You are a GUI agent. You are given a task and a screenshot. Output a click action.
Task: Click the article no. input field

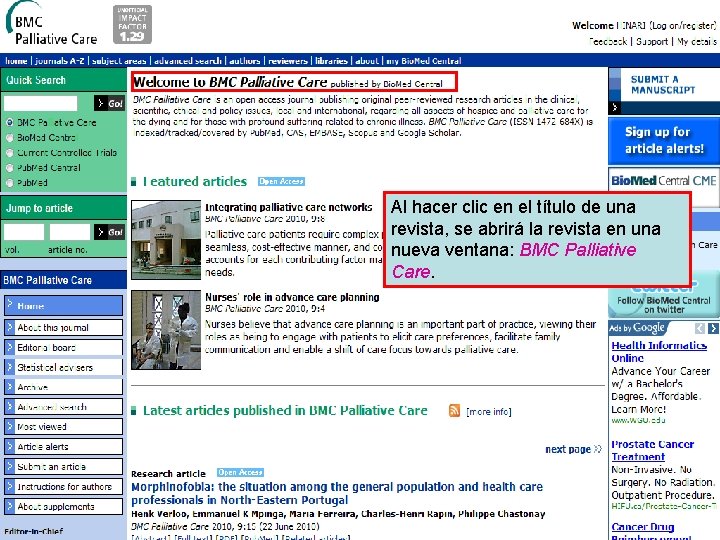click(70, 232)
